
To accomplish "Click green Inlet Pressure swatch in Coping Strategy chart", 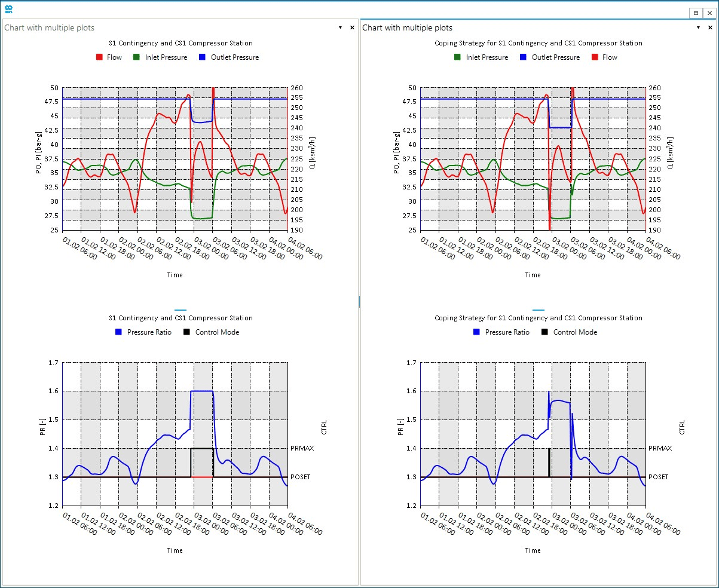I will pyautogui.click(x=458, y=57).
